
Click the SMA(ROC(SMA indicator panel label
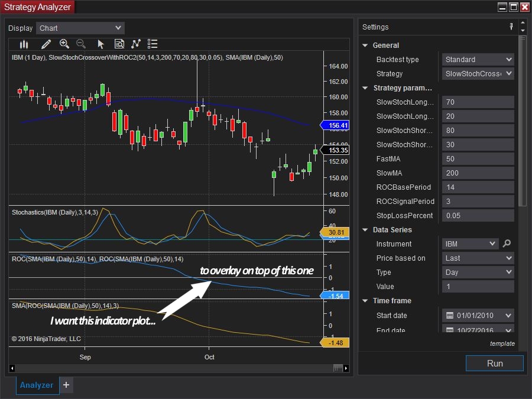tap(65, 306)
